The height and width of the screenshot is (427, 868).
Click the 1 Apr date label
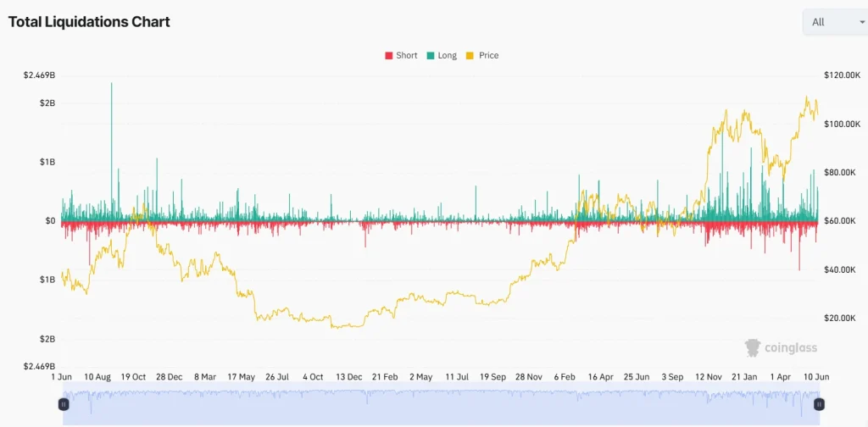coord(781,377)
